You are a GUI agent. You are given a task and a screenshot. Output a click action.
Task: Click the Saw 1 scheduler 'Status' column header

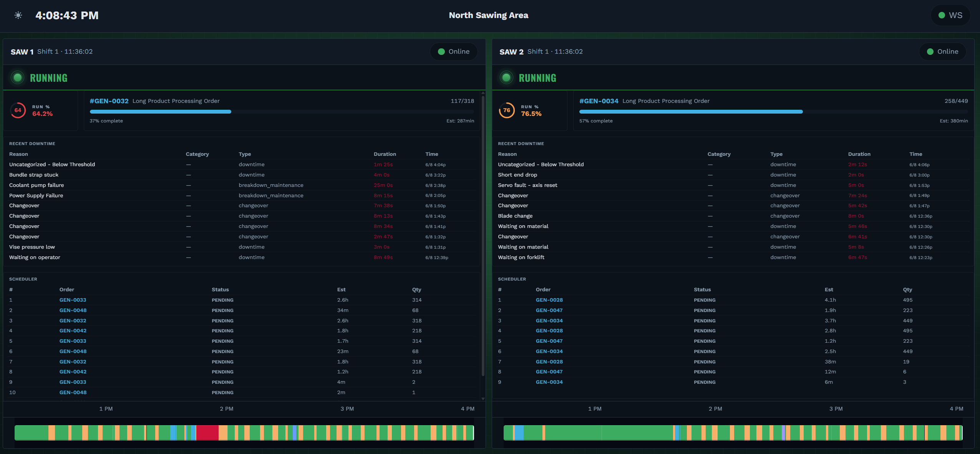[220, 290]
